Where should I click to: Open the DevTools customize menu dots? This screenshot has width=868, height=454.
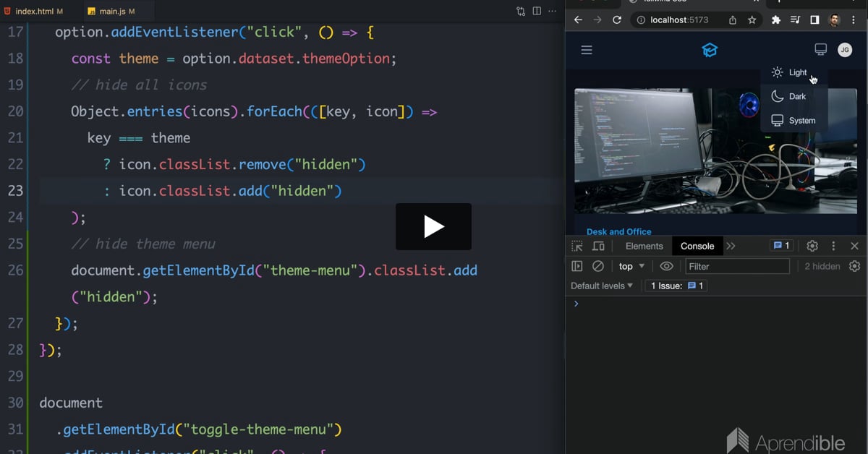click(x=833, y=246)
